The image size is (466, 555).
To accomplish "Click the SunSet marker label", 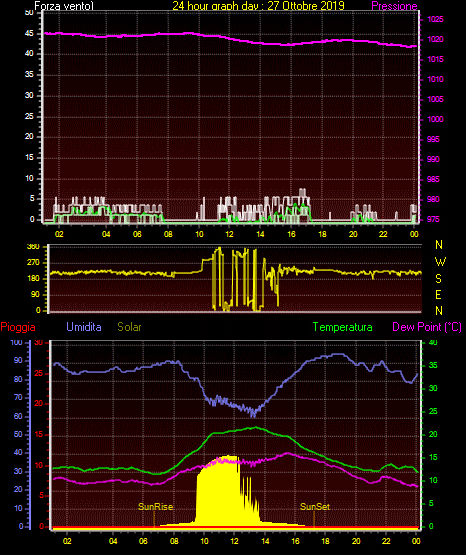I will click(x=315, y=507).
